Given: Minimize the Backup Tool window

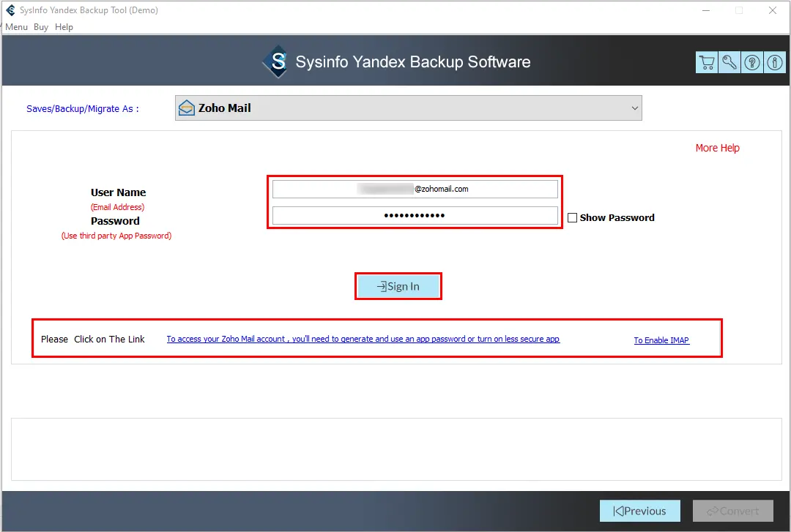Looking at the screenshot, I should click(x=706, y=10).
